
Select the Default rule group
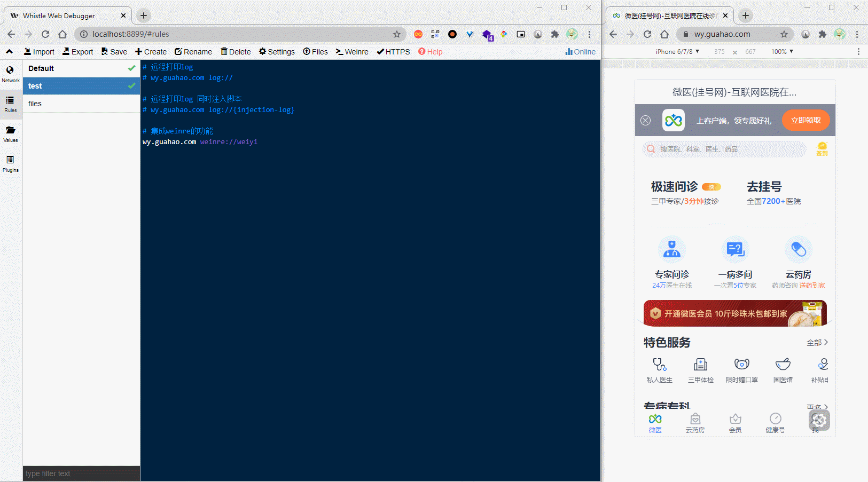click(81, 68)
